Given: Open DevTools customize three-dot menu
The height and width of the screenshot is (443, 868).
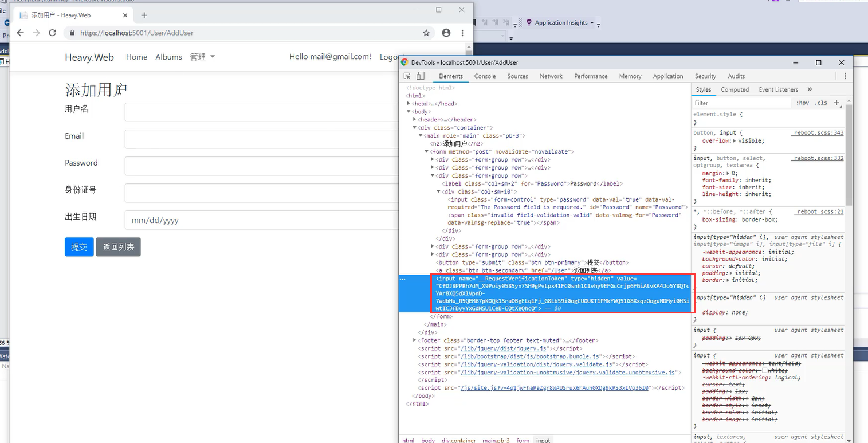Looking at the screenshot, I should click(845, 76).
